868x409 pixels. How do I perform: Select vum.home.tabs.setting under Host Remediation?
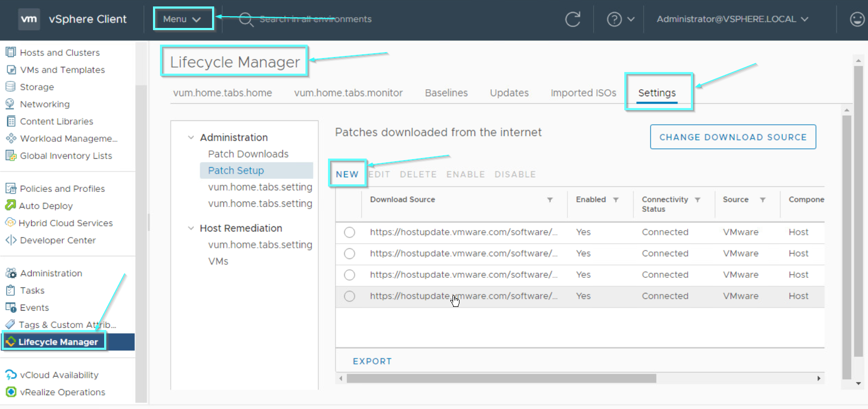[260, 245]
